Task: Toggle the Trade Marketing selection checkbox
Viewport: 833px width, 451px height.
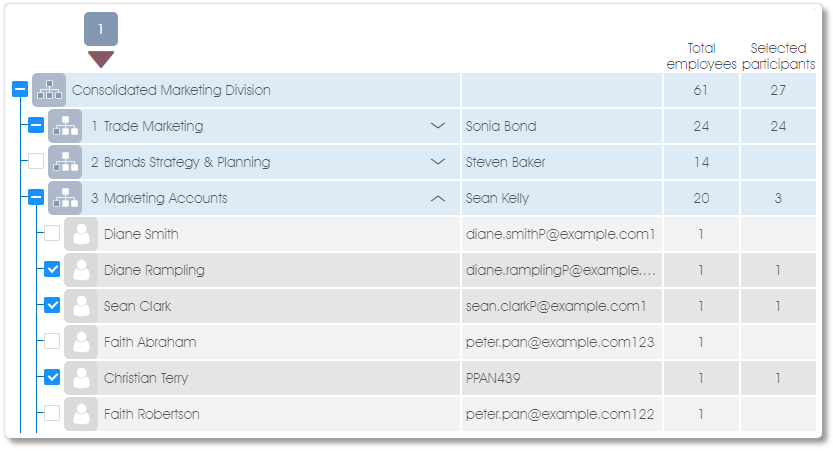Action: pyautogui.click(x=36, y=125)
